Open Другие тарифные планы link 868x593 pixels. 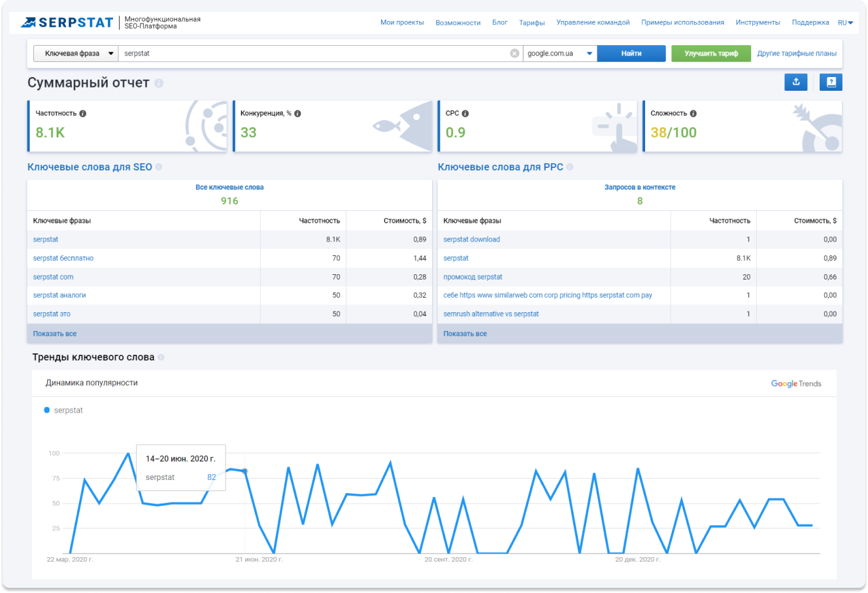pos(797,54)
